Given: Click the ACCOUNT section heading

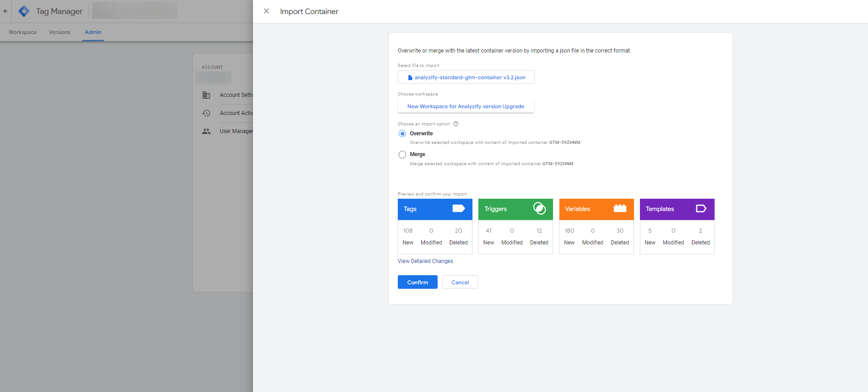Looking at the screenshot, I should click(x=212, y=67).
